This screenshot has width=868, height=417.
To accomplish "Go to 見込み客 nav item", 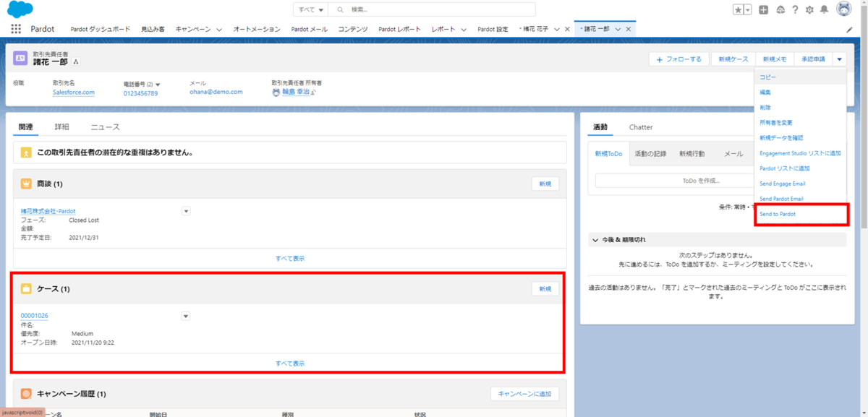I will tap(153, 30).
